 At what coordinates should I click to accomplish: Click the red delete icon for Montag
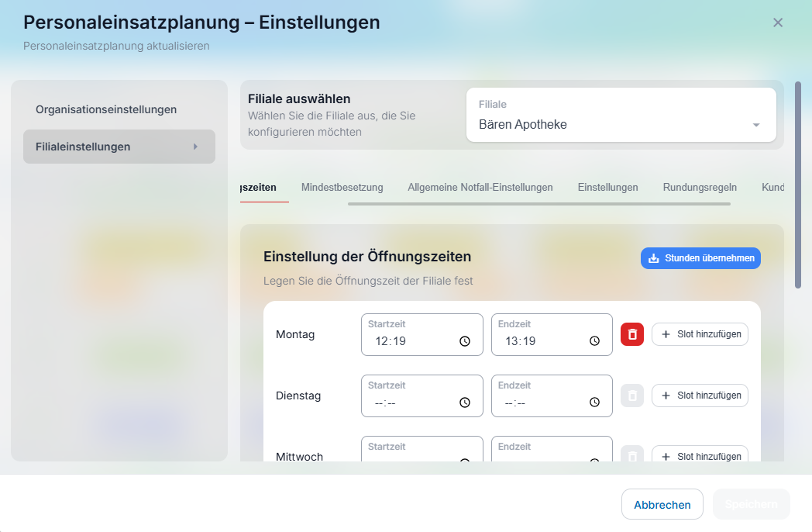coord(632,334)
